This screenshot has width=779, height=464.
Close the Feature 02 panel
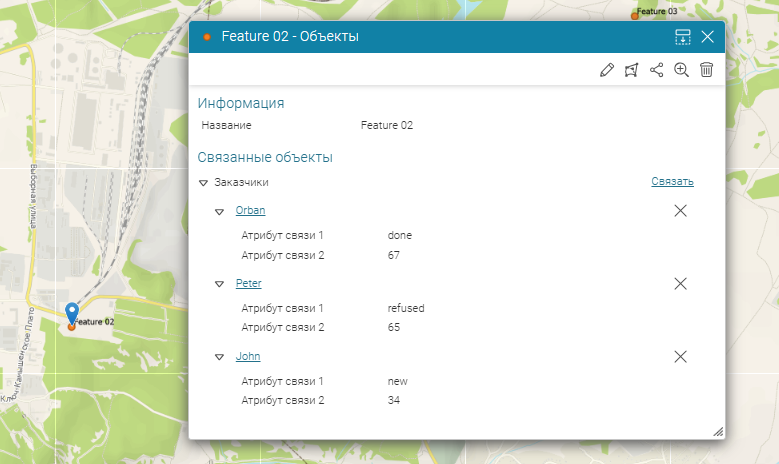707,37
